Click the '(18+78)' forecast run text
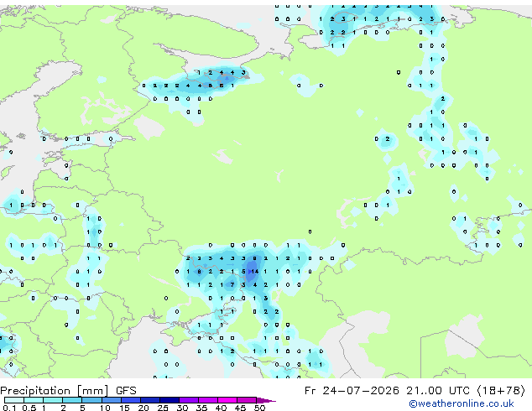Image resolution: width=532 pixels, height=411 pixels. click(x=502, y=391)
